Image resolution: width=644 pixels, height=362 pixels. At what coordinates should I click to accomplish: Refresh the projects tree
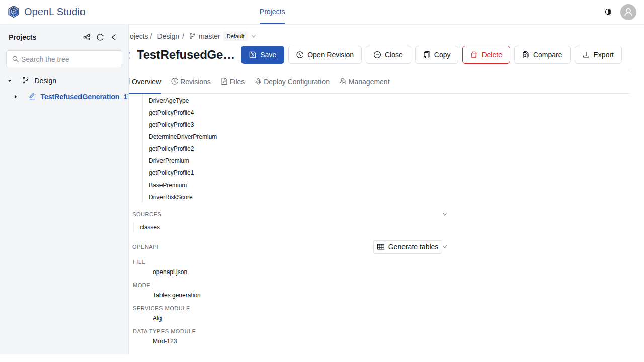click(100, 37)
